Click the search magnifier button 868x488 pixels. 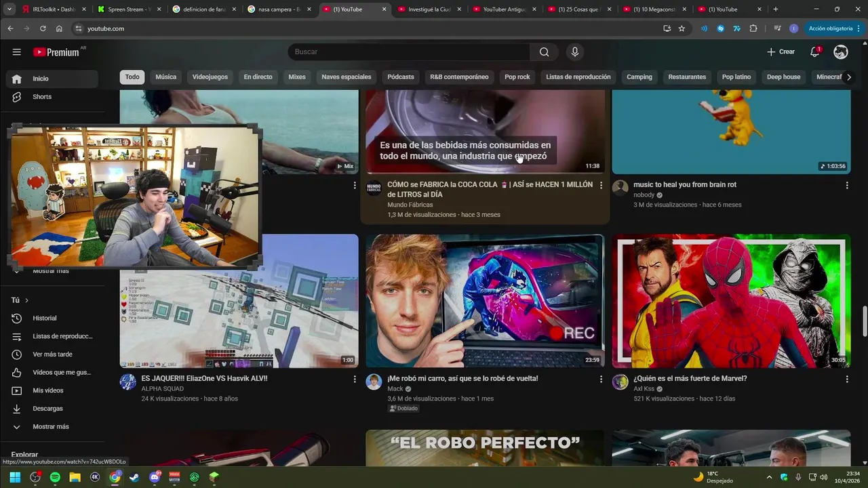pyautogui.click(x=544, y=52)
